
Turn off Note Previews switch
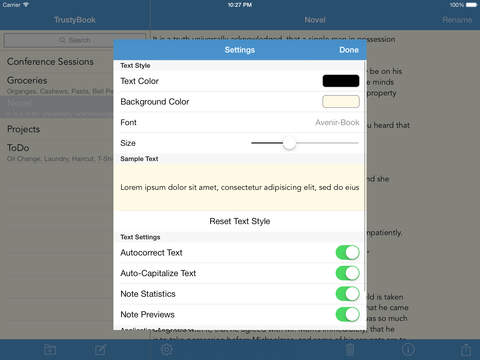click(347, 315)
